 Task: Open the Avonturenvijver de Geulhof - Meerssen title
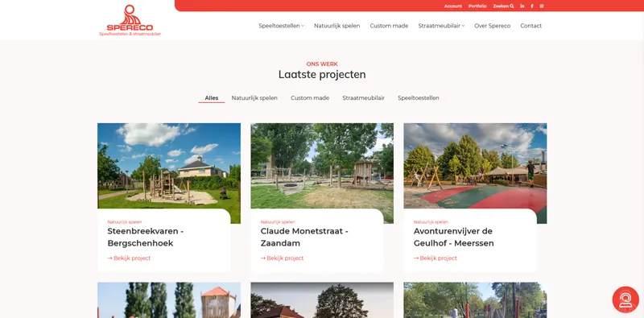[453, 237]
